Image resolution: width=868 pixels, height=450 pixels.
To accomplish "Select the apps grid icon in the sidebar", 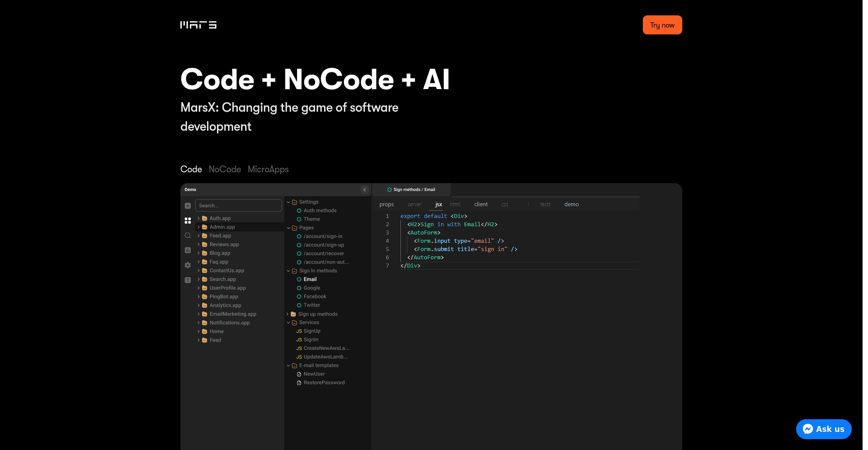I will pos(188,221).
